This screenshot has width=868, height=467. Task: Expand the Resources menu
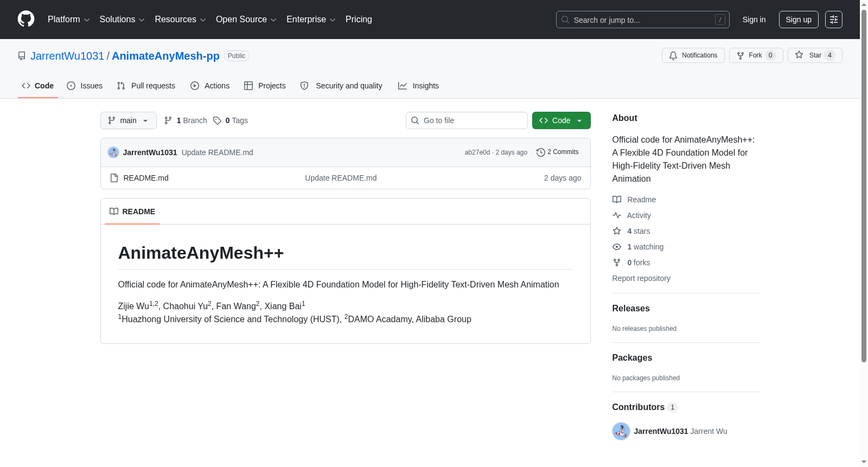tap(181, 20)
